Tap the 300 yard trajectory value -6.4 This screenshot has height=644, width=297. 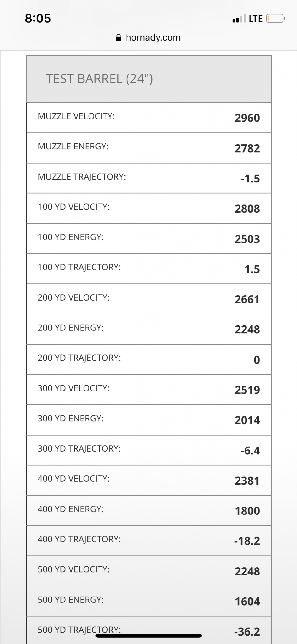tap(250, 451)
